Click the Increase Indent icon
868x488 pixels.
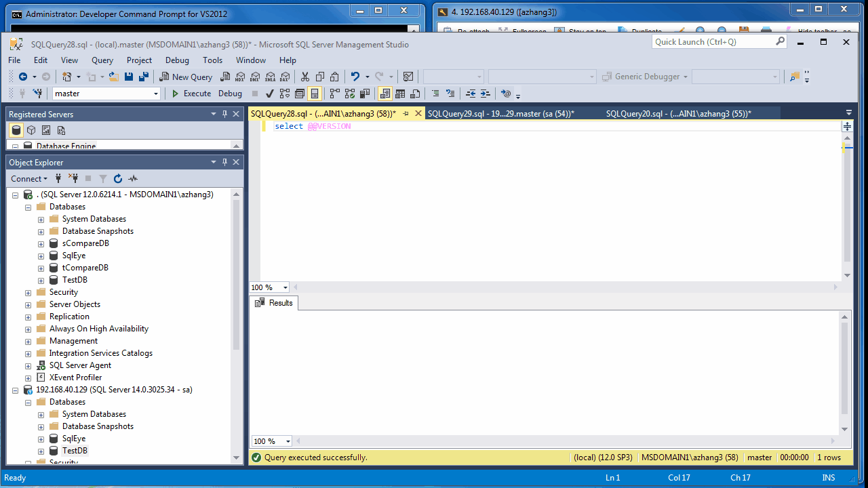[x=486, y=94]
